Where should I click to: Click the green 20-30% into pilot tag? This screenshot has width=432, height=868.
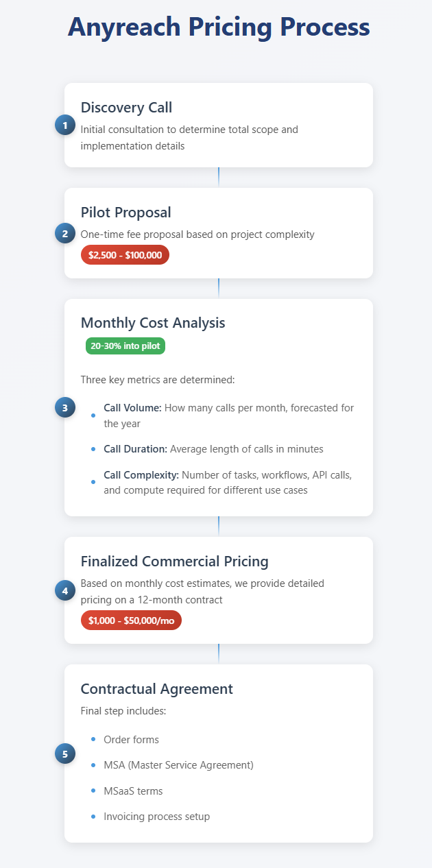125,346
